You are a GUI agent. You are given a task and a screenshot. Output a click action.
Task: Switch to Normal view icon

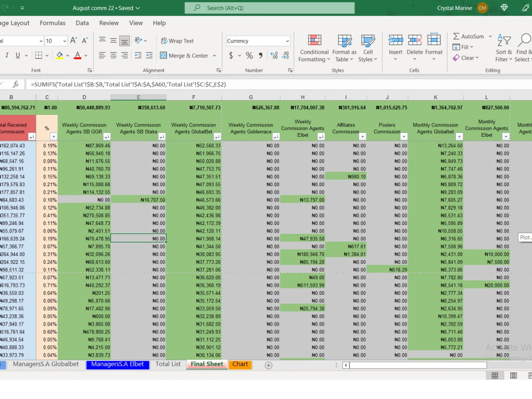point(495,376)
